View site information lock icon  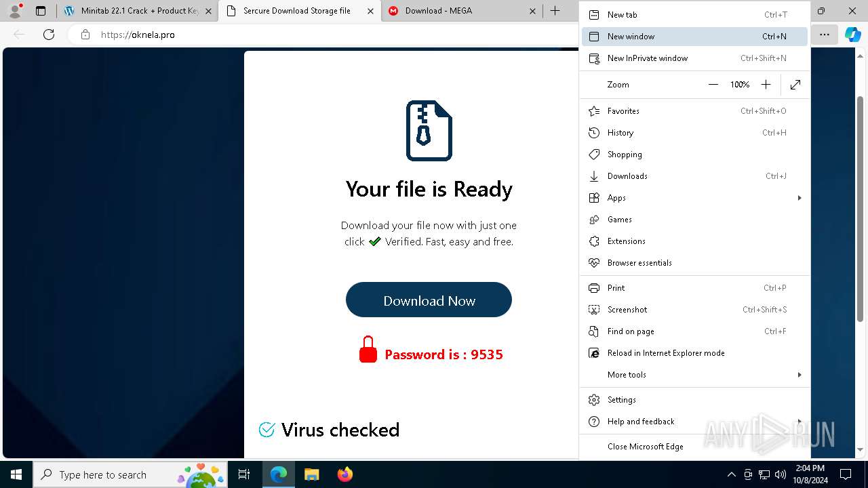(85, 35)
